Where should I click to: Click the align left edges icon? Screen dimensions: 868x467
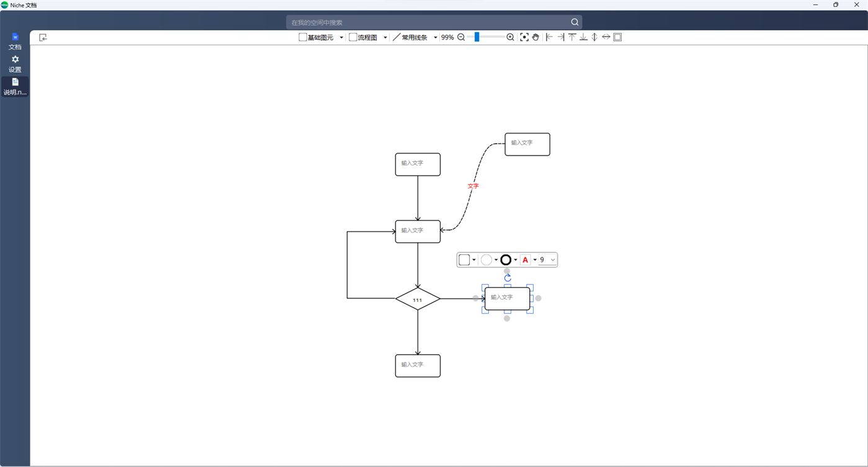pyautogui.click(x=548, y=37)
